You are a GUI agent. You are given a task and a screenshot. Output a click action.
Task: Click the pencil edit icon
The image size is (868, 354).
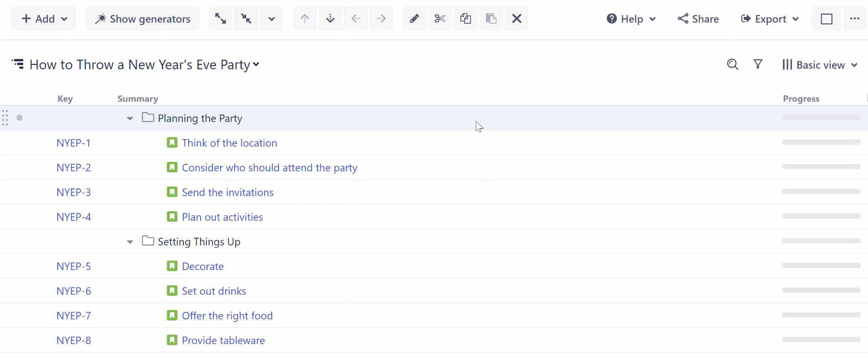pyautogui.click(x=414, y=19)
